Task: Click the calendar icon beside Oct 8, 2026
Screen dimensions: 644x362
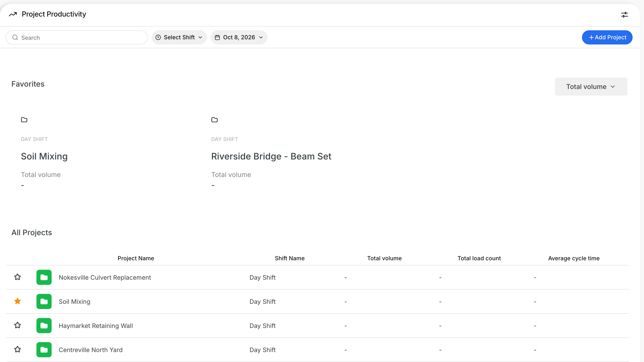Action: tap(217, 37)
